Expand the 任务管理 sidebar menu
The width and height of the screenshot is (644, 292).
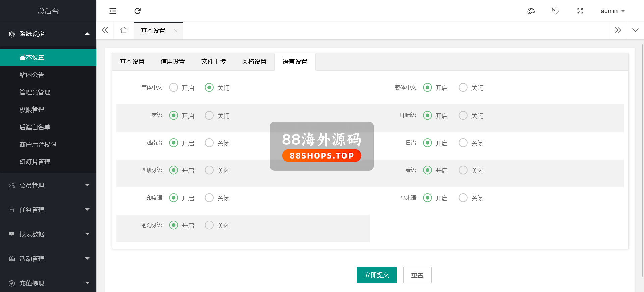[x=48, y=210]
